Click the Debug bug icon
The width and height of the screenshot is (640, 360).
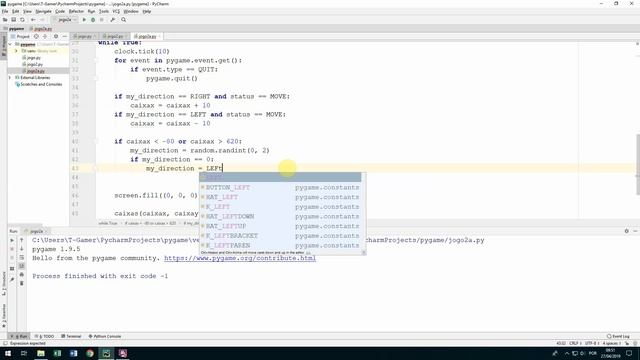(93, 20)
